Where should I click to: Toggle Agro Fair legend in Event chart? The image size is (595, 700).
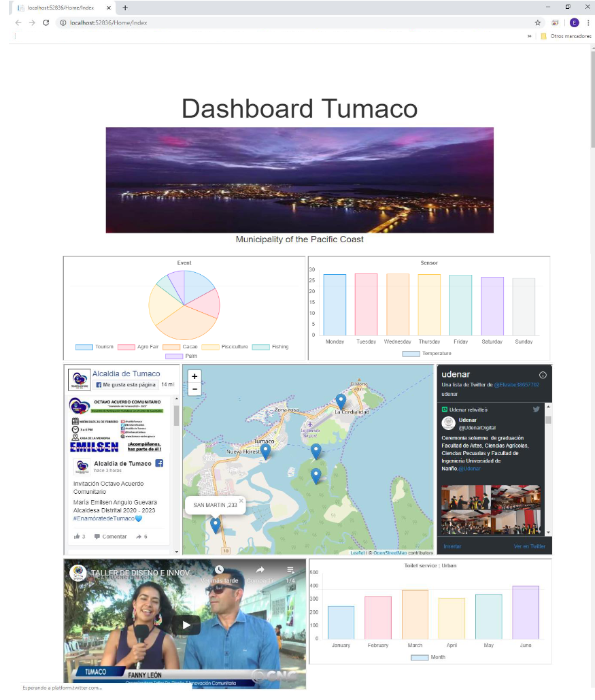click(138, 347)
